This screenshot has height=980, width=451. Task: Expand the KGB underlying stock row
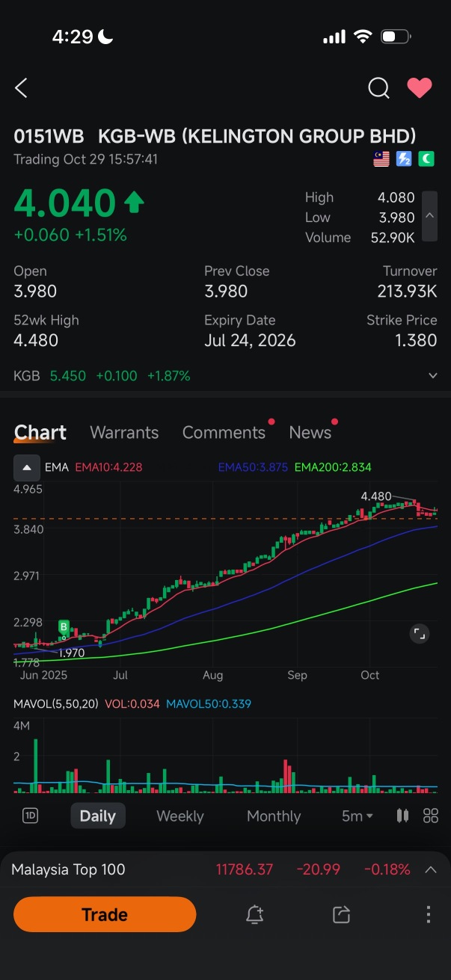(x=432, y=376)
